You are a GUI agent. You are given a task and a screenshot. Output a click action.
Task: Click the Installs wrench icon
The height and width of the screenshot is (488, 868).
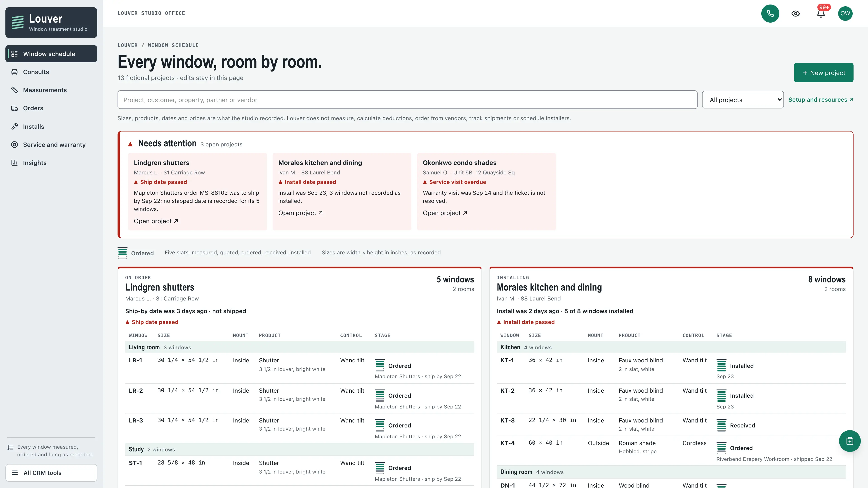pyautogui.click(x=14, y=127)
